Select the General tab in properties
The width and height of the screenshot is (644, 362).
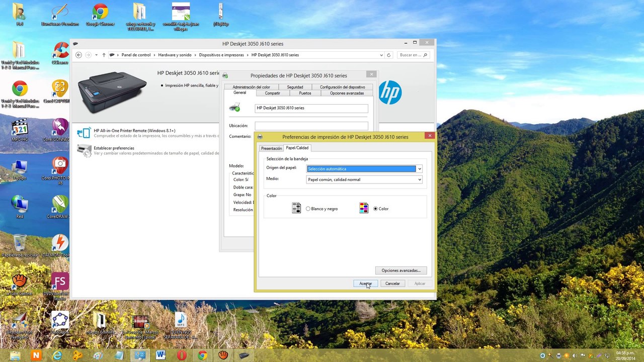point(240,93)
